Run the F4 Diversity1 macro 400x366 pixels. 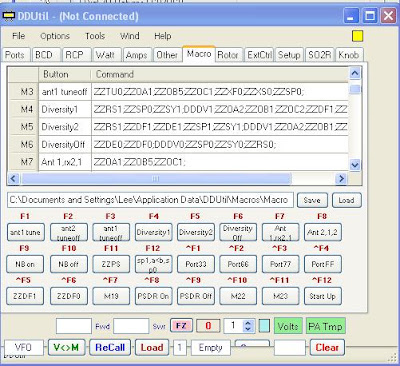[x=154, y=232]
